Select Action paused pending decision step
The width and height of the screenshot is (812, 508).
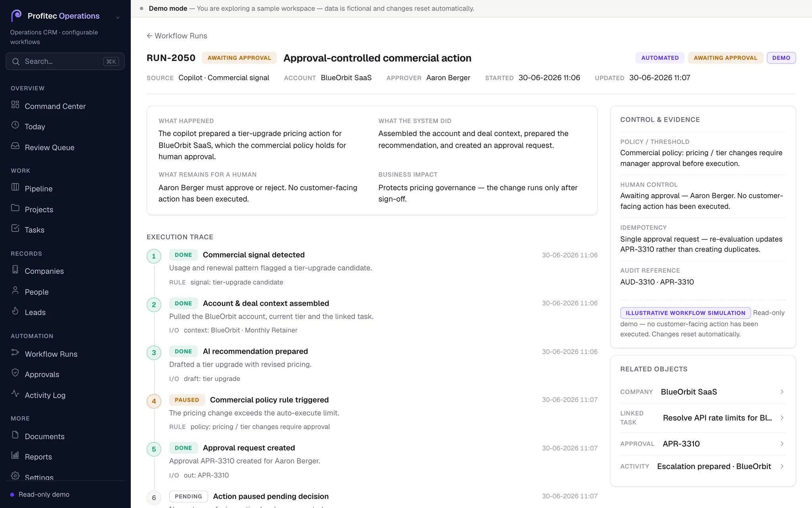coord(271,496)
